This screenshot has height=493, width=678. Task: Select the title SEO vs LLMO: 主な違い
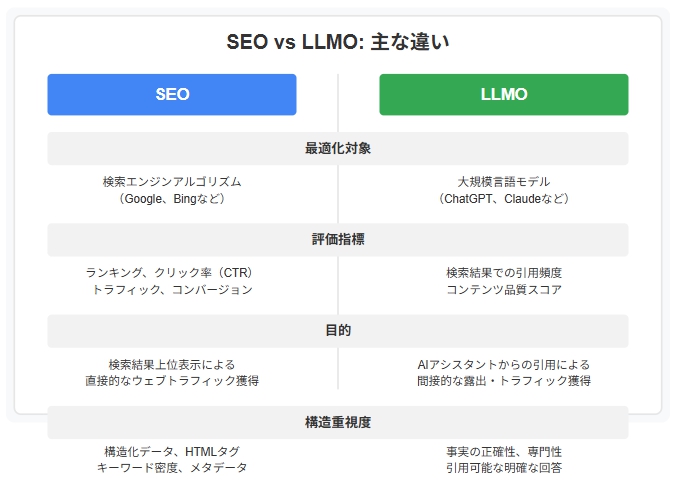[x=338, y=42]
